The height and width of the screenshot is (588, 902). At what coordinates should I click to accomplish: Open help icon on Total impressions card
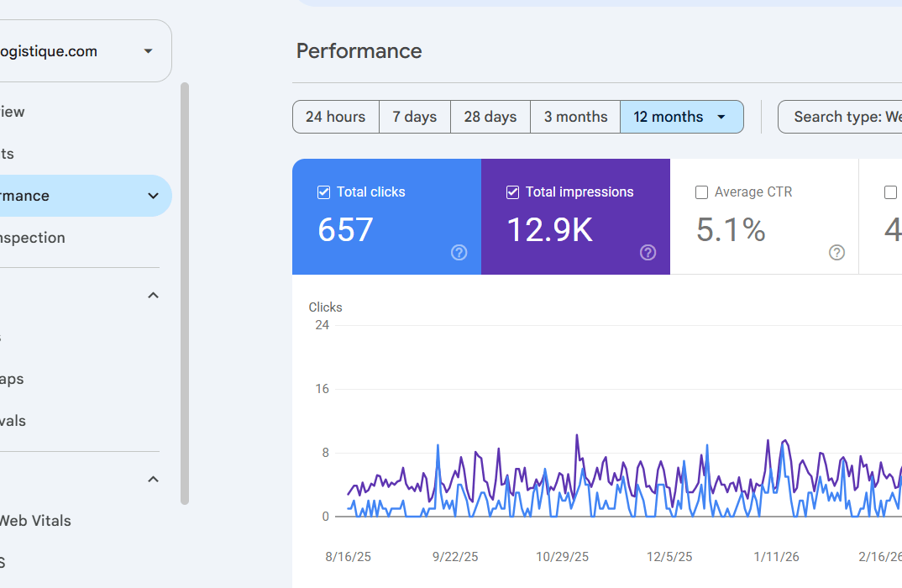click(x=648, y=253)
